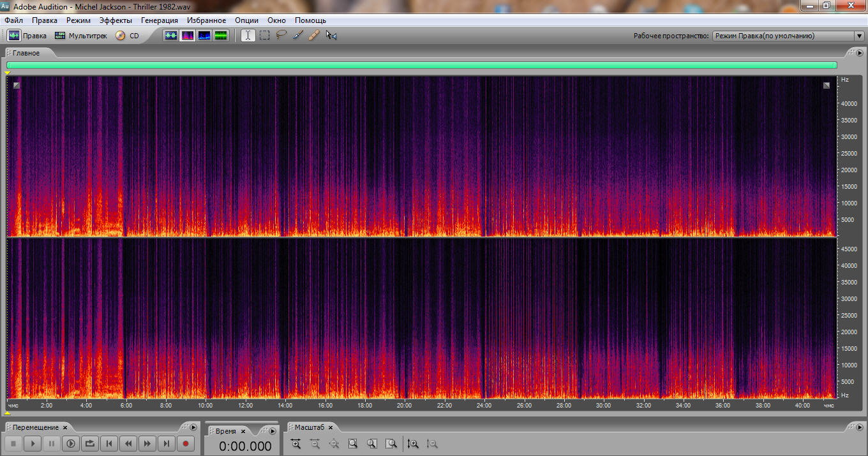868x456 pixels.
Task: Open the CD view
Action: pyautogui.click(x=127, y=36)
